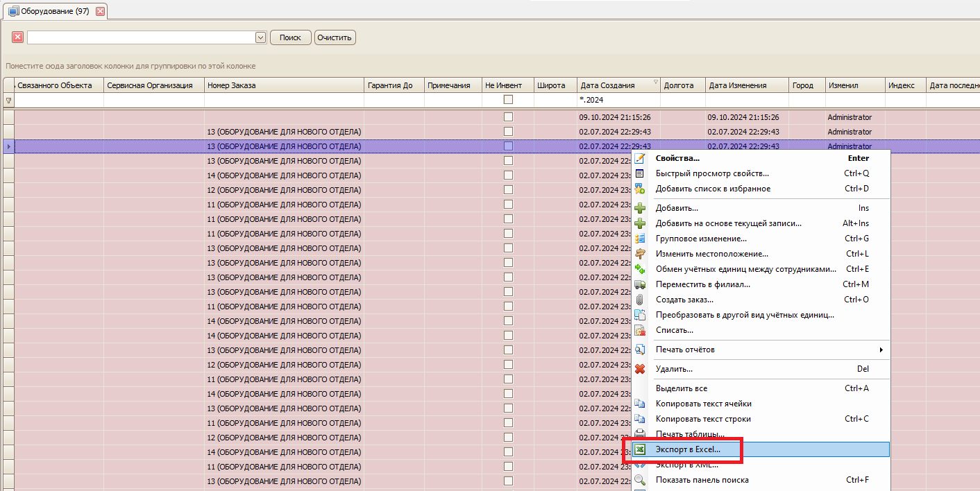Click the signpost icon for Изменить местоположение
Image resolution: width=980 pixels, height=491 pixels.
click(x=640, y=254)
